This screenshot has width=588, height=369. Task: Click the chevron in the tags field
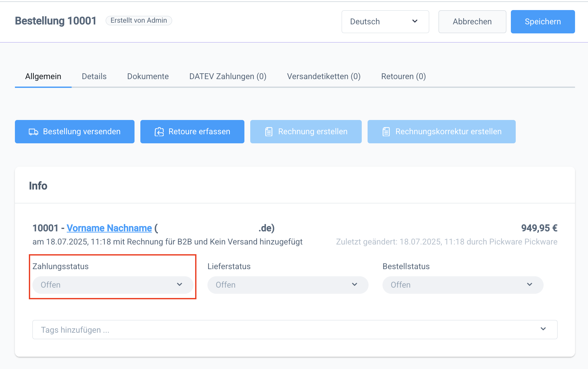coord(543,329)
